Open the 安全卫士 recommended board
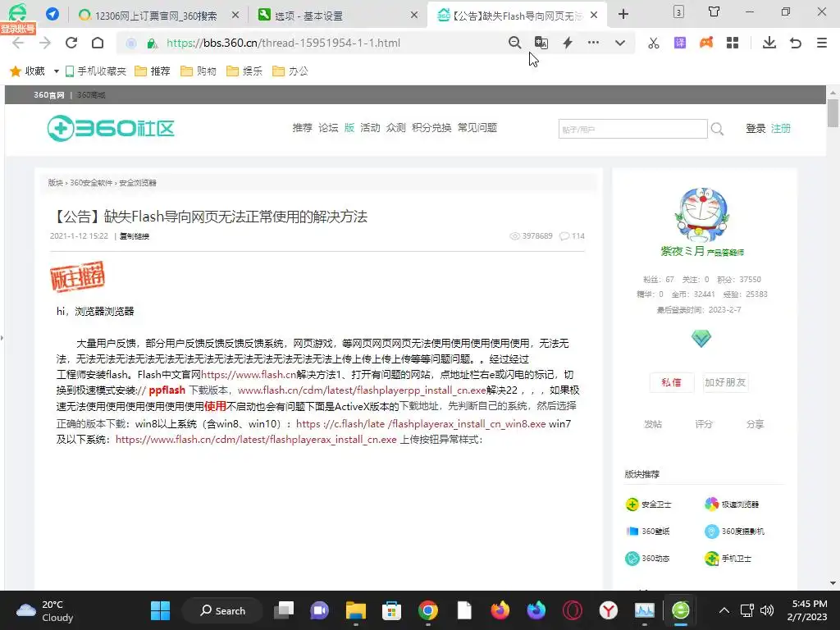 [x=648, y=504]
